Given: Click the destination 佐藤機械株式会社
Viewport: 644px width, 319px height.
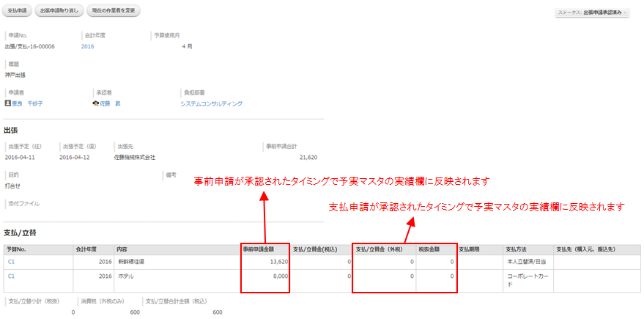Looking at the screenshot, I should [135, 158].
